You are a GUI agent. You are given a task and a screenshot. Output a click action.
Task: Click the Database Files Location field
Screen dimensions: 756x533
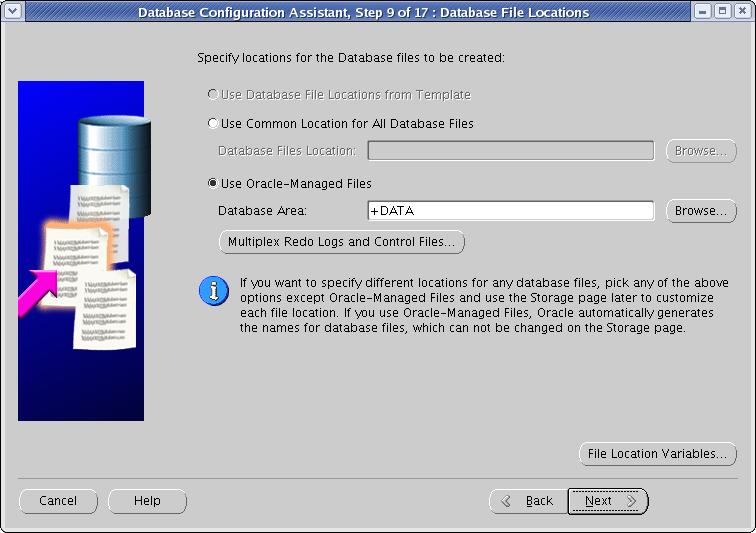[x=511, y=150]
